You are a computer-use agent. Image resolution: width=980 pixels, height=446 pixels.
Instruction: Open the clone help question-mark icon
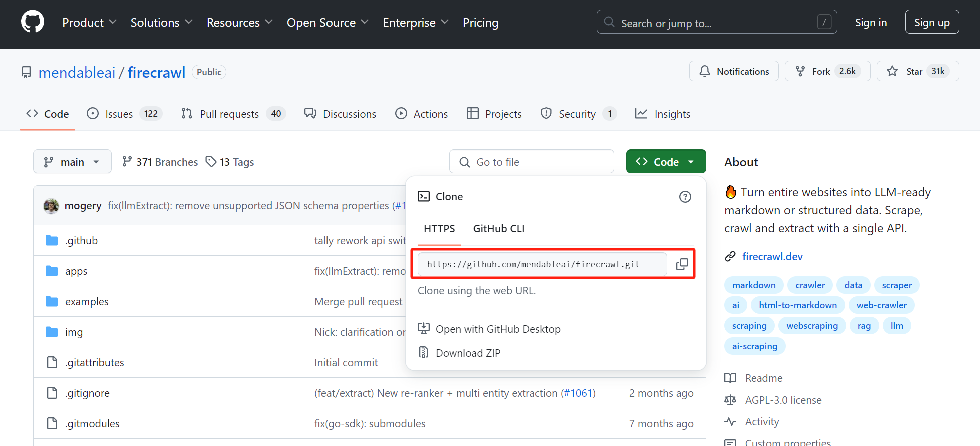pos(685,197)
